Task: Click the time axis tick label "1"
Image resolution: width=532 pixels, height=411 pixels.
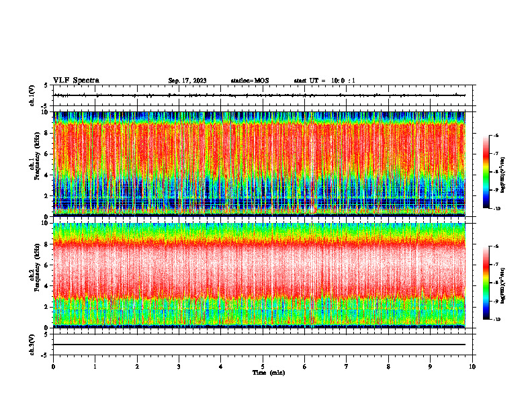Action: (95, 367)
